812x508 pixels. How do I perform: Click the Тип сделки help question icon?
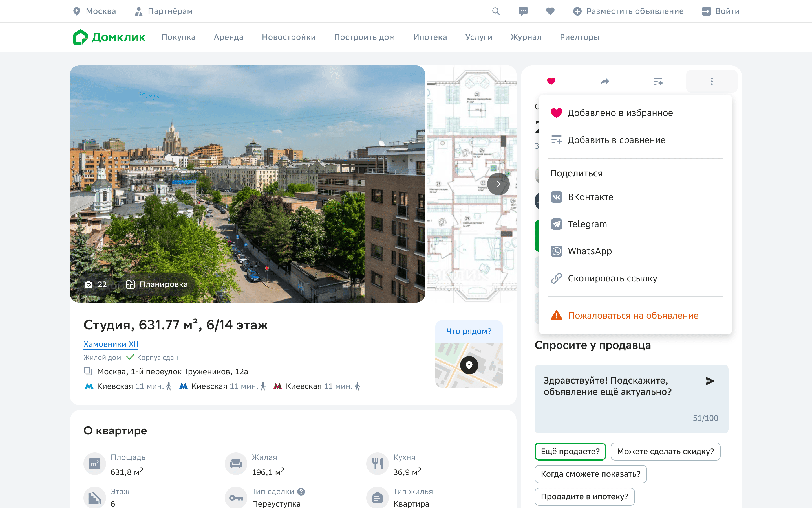point(301,492)
